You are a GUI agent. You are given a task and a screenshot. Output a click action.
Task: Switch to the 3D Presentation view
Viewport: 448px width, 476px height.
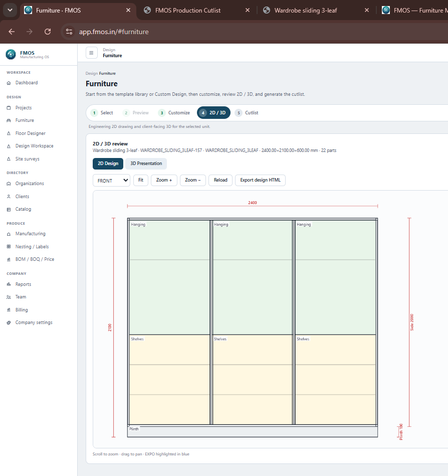(146, 164)
